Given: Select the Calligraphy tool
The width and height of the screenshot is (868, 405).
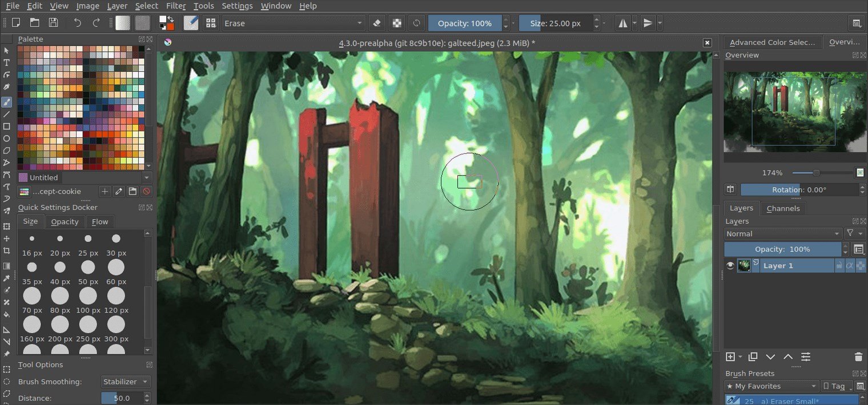Looking at the screenshot, I should (x=7, y=87).
